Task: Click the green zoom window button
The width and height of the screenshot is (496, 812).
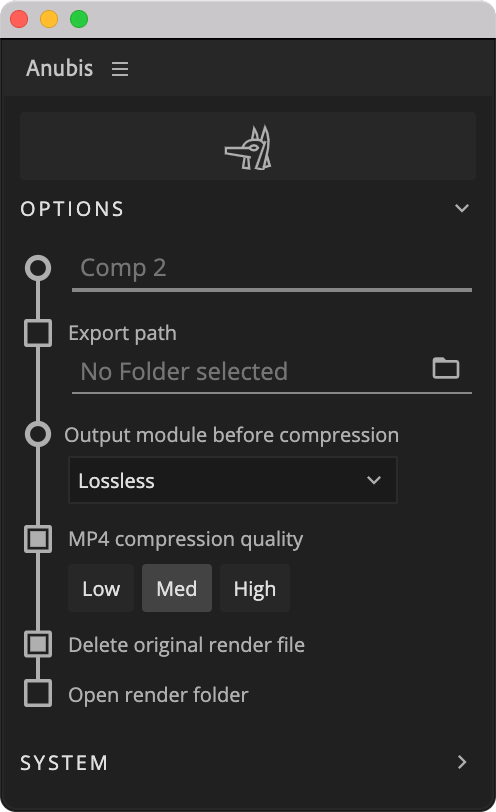Action: coord(79,19)
